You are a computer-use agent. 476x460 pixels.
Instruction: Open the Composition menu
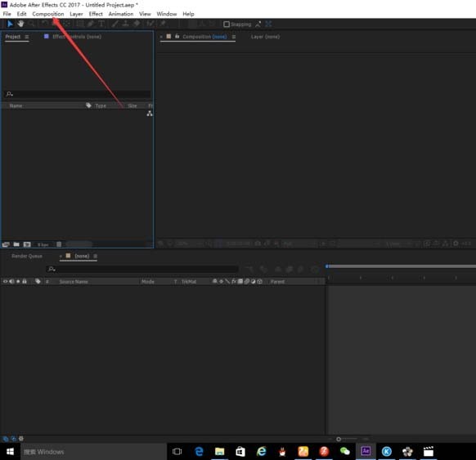(x=48, y=14)
